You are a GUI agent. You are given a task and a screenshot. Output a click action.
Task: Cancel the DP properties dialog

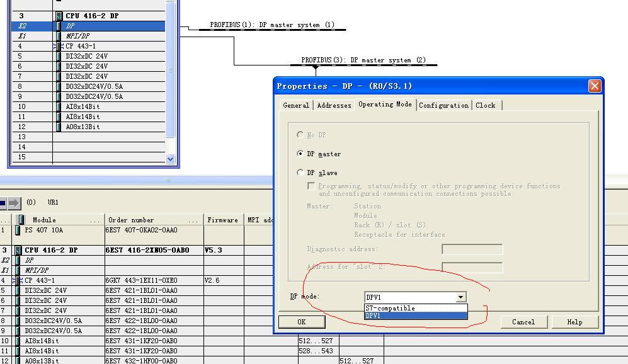[523, 322]
